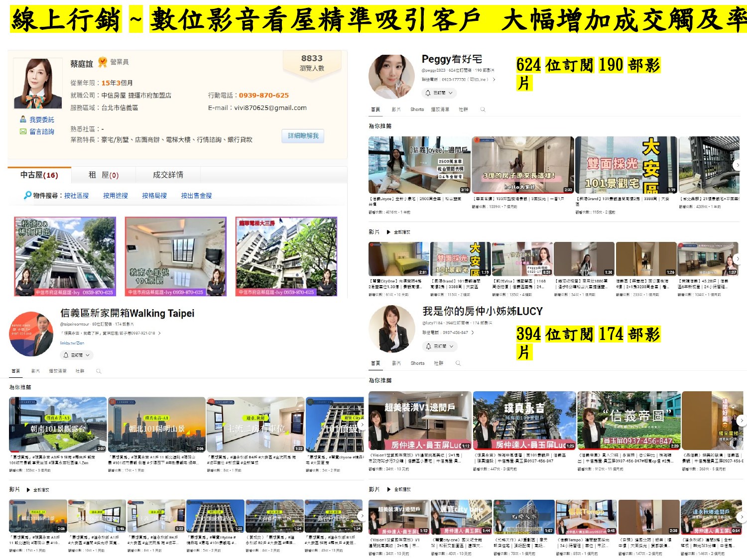Switch to the 中古屋(16) tab
747x560 pixels.
[x=39, y=175]
